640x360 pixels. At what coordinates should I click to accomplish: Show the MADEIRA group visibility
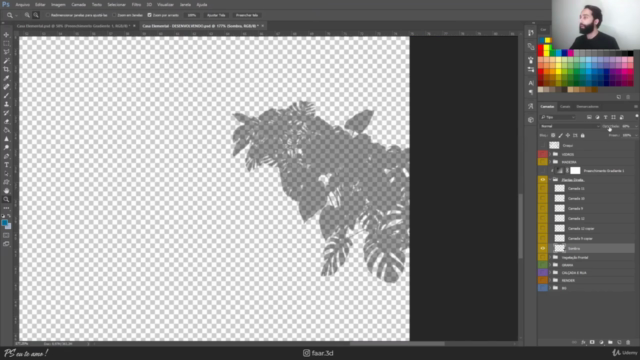(x=542, y=162)
